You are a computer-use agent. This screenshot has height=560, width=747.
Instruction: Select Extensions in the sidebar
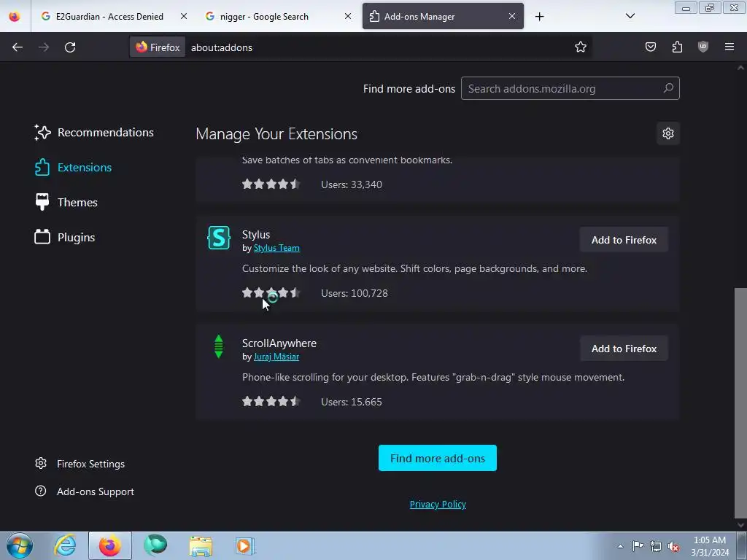pos(74,168)
